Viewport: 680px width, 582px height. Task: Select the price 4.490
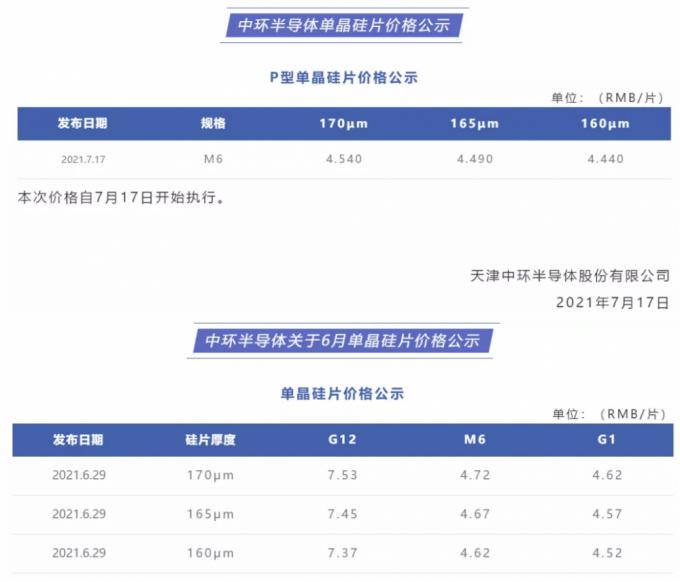point(475,159)
